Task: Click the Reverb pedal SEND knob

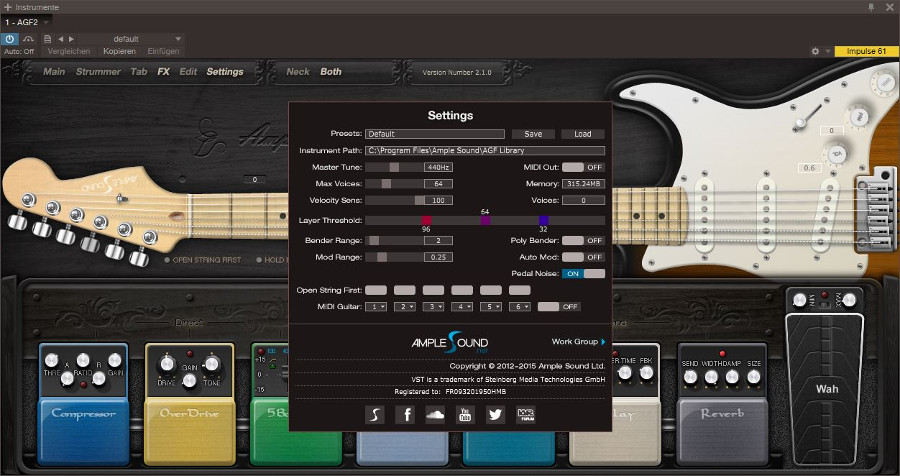Action: [x=690, y=377]
